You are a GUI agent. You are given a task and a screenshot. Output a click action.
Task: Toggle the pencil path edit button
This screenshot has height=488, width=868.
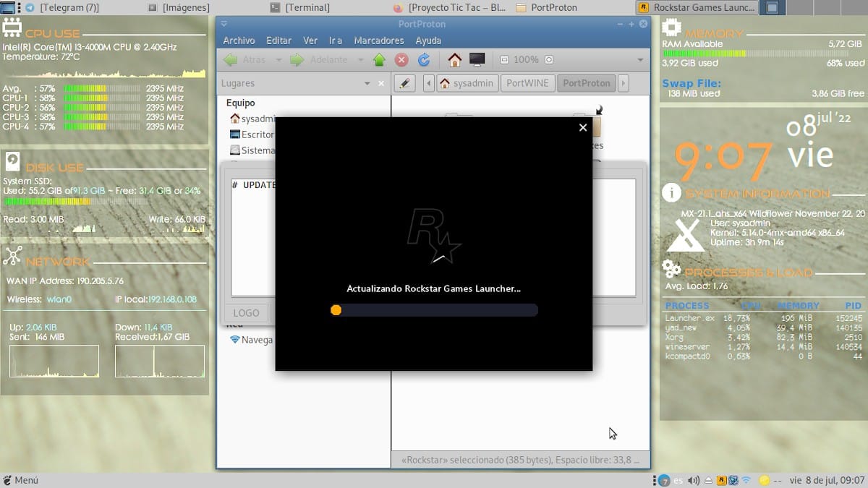coord(404,83)
